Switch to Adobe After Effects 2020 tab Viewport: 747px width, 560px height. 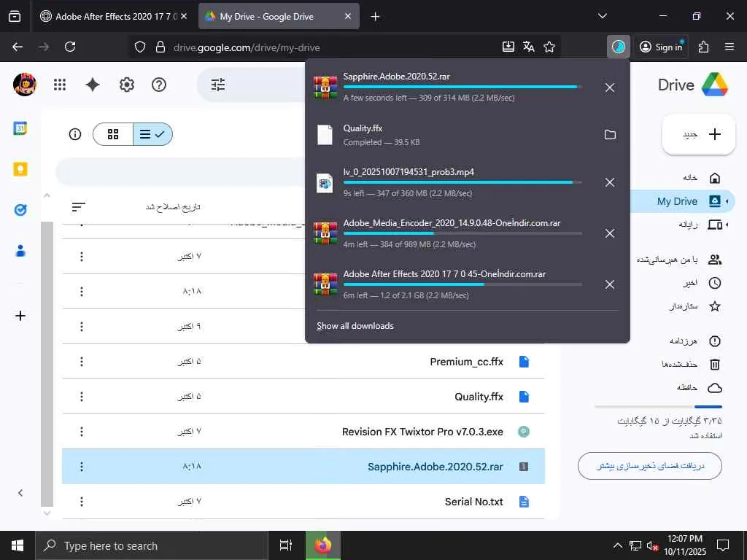point(109,16)
